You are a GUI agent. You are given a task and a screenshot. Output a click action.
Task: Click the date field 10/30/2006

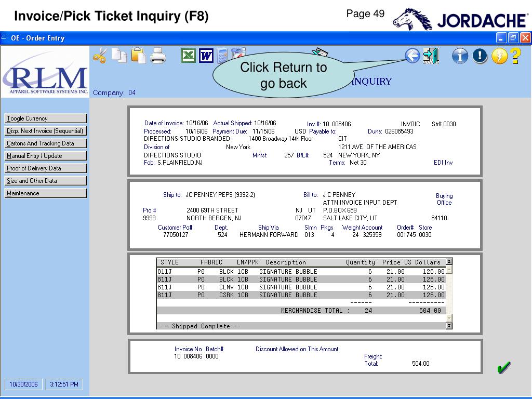[23, 384]
